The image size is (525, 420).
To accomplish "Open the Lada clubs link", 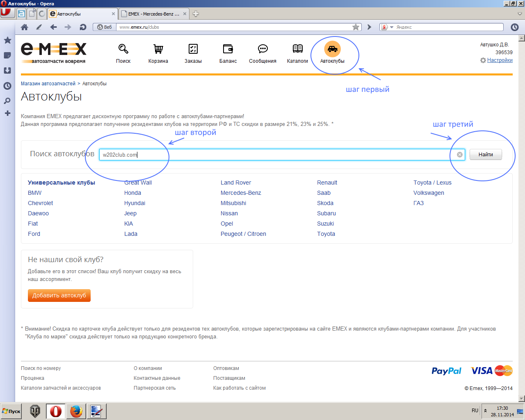I will coord(131,234).
